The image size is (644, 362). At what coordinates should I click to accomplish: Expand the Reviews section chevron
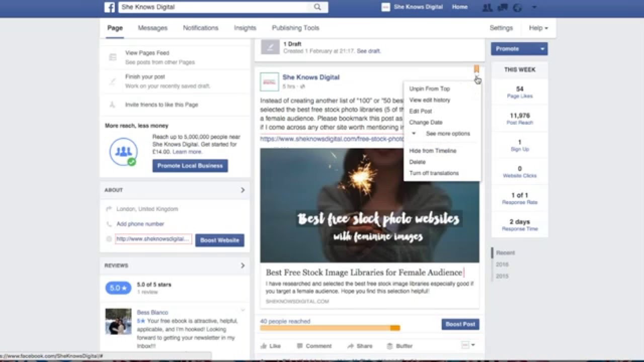pos(243,265)
